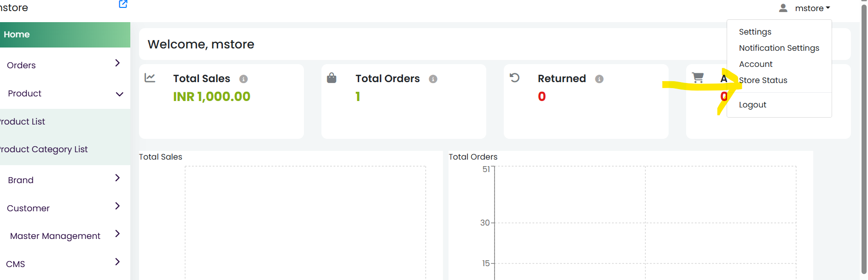The height and width of the screenshot is (280, 868).
Task: Collapse the Product sidebar section
Action: click(x=65, y=93)
